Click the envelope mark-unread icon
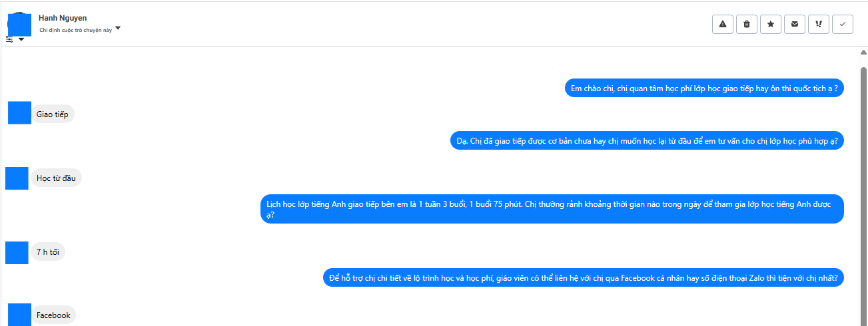Image resolution: width=868 pixels, height=326 pixels. pyautogui.click(x=795, y=24)
